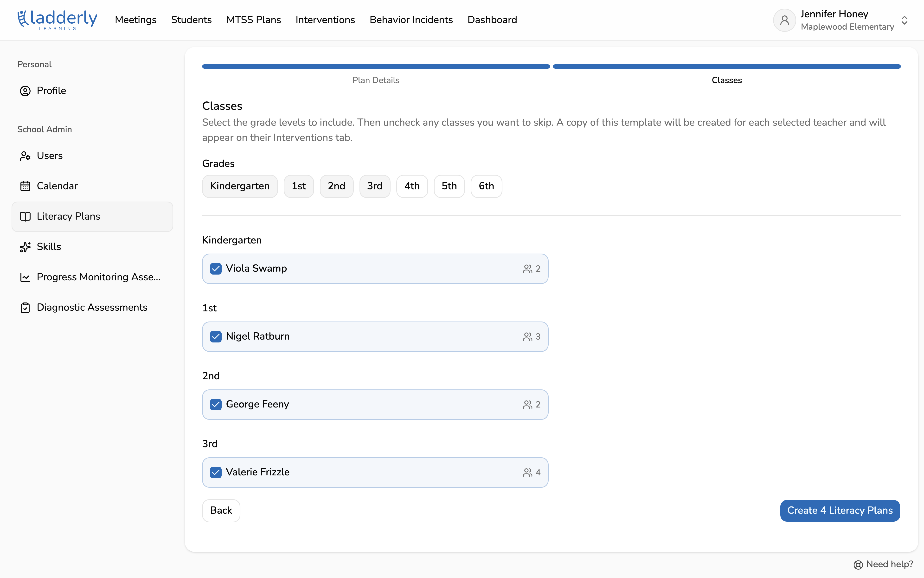The width and height of the screenshot is (924, 578).
Task: Click student count icon for Viola Swamp
Action: [x=528, y=269]
